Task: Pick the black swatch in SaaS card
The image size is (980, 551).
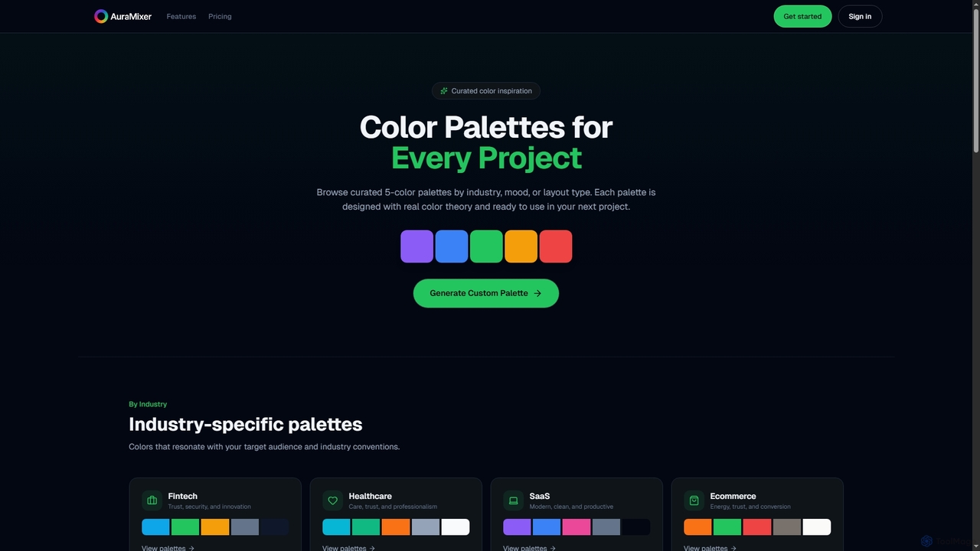Action: 636,527
